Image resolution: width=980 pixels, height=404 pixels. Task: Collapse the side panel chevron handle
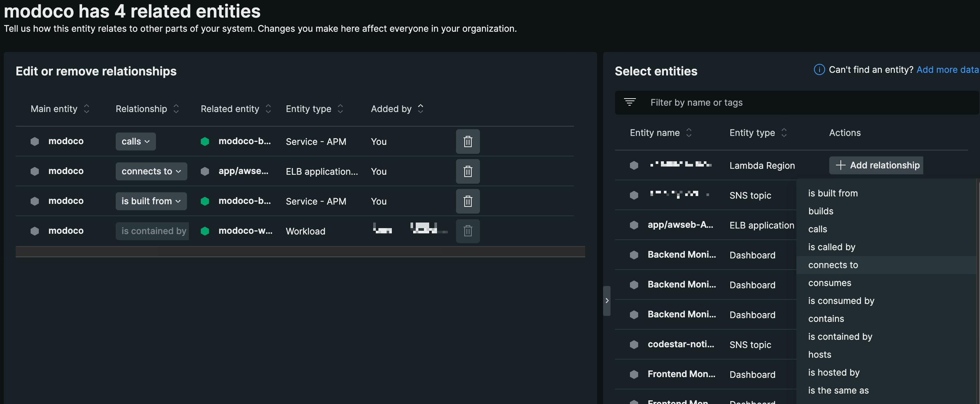(x=607, y=301)
